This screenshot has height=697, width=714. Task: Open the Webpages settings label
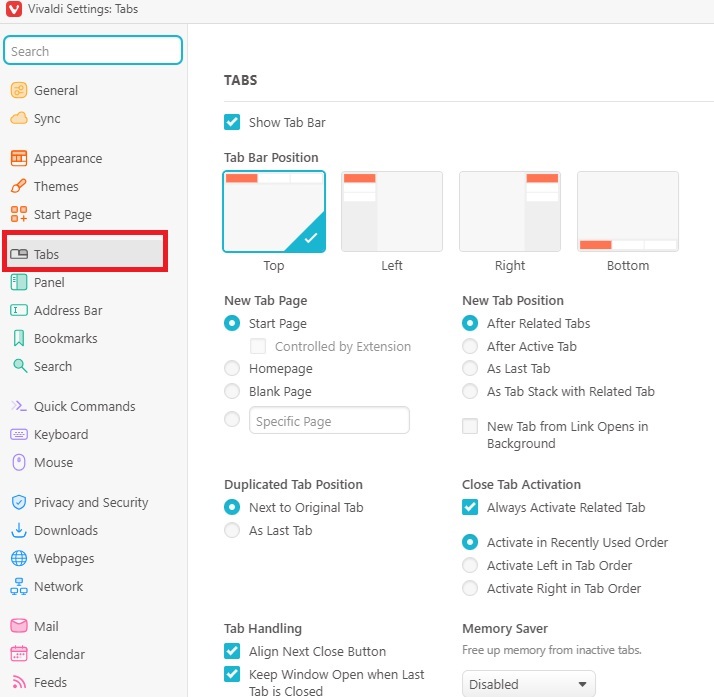tap(64, 558)
